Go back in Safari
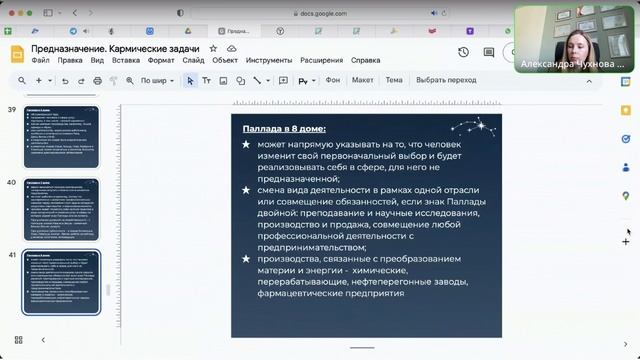This screenshot has width=640, height=360. (x=75, y=13)
